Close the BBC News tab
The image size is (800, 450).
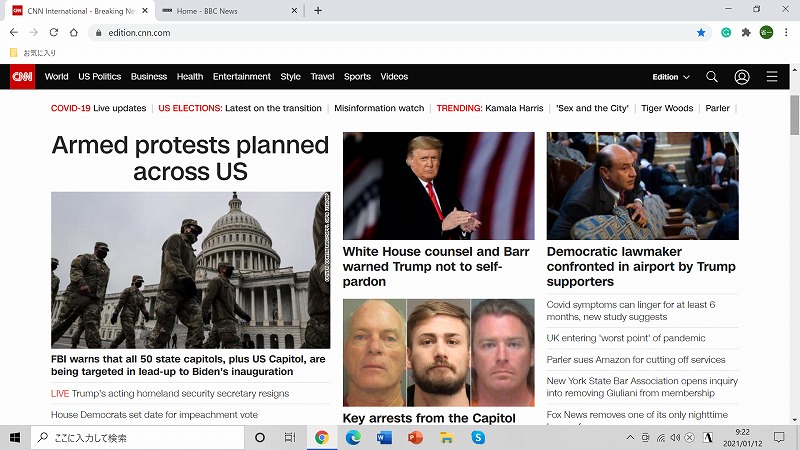click(294, 10)
